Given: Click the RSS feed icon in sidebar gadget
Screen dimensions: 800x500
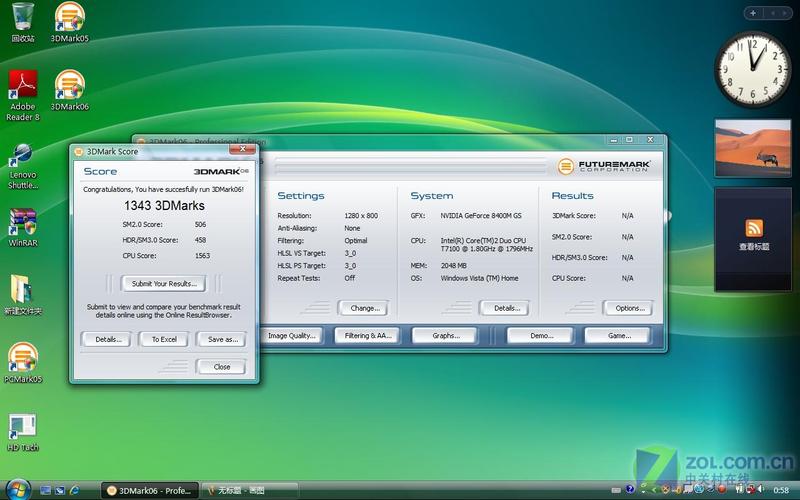Looking at the screenshot, I should coord(754,228).
